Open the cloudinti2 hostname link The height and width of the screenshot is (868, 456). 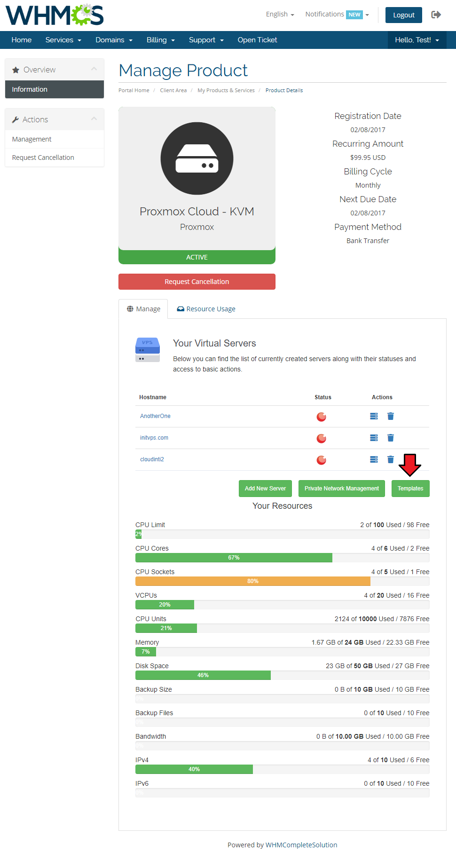point(152,459)
